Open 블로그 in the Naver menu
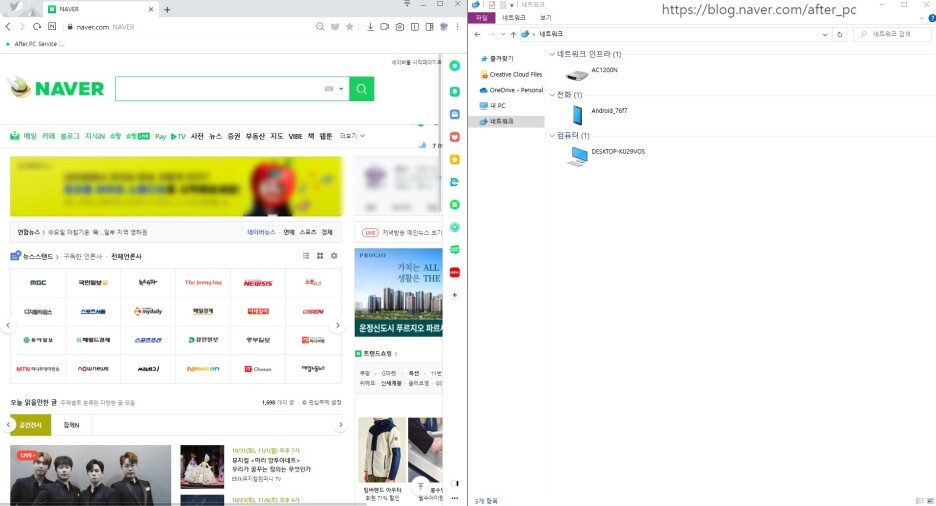936x506 pixels. pos(70,136)
